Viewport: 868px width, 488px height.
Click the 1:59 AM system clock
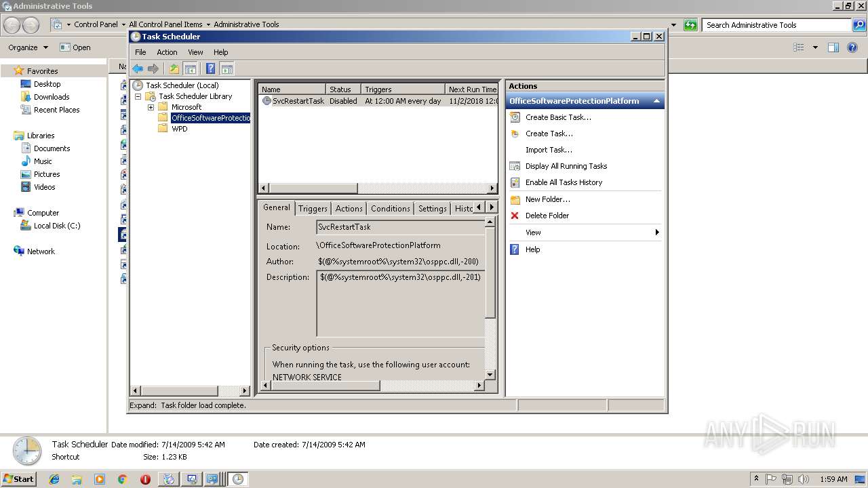click(x=833, y=479)
